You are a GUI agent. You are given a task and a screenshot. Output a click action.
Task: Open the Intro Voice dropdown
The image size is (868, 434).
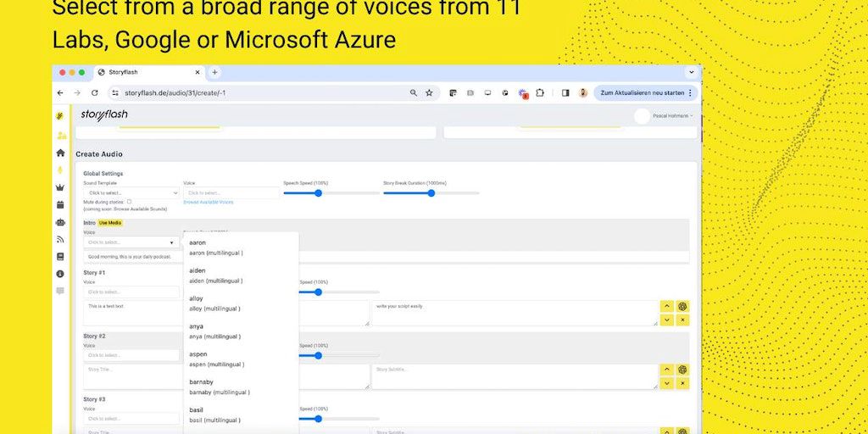click(x=131, y=242)
